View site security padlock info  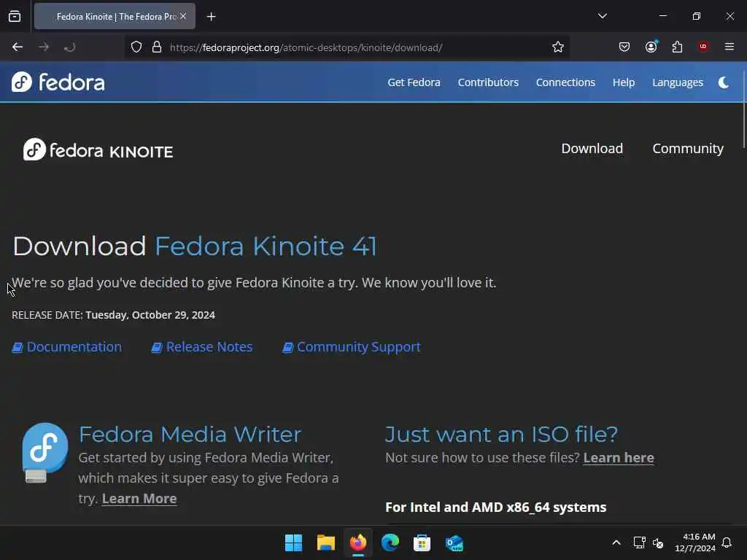click(x=156, y=47)
